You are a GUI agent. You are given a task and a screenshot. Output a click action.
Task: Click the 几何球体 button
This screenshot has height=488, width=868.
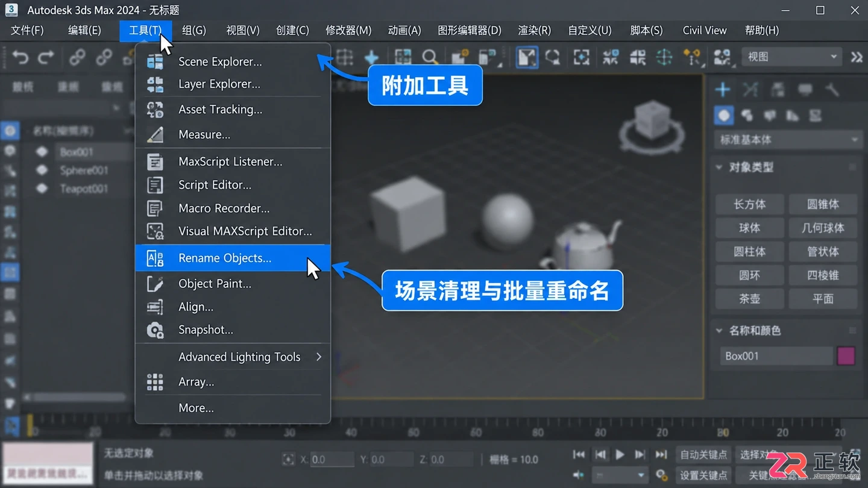823,228
